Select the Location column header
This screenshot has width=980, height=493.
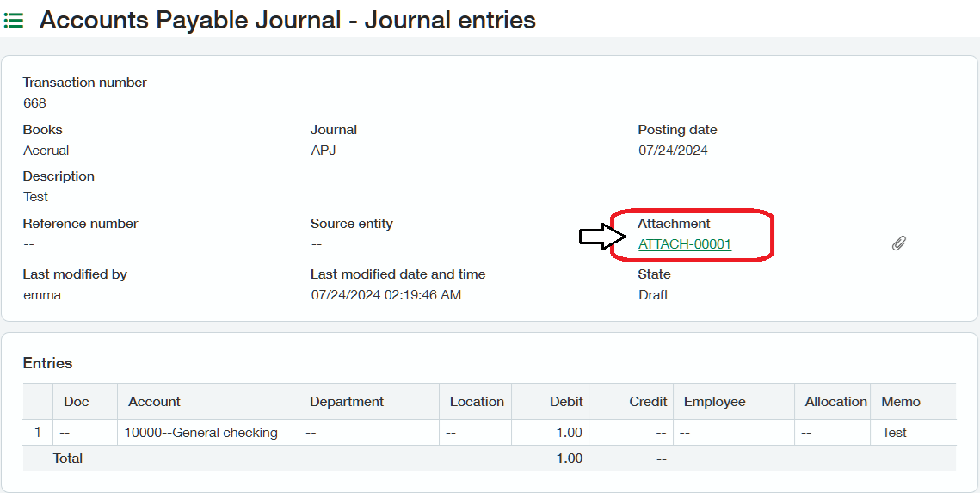pyautogui.click(x=477, y=402)
